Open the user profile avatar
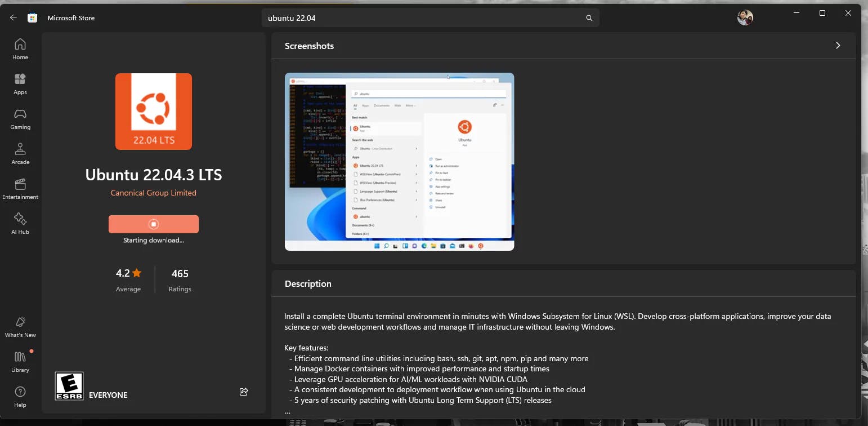 (x=745, y=17)
